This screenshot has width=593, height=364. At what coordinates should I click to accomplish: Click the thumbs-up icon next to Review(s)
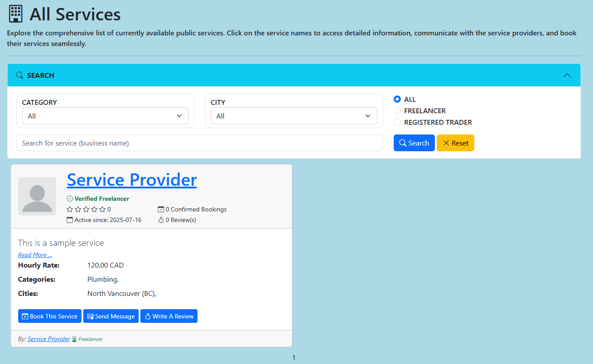pos(161,220)
